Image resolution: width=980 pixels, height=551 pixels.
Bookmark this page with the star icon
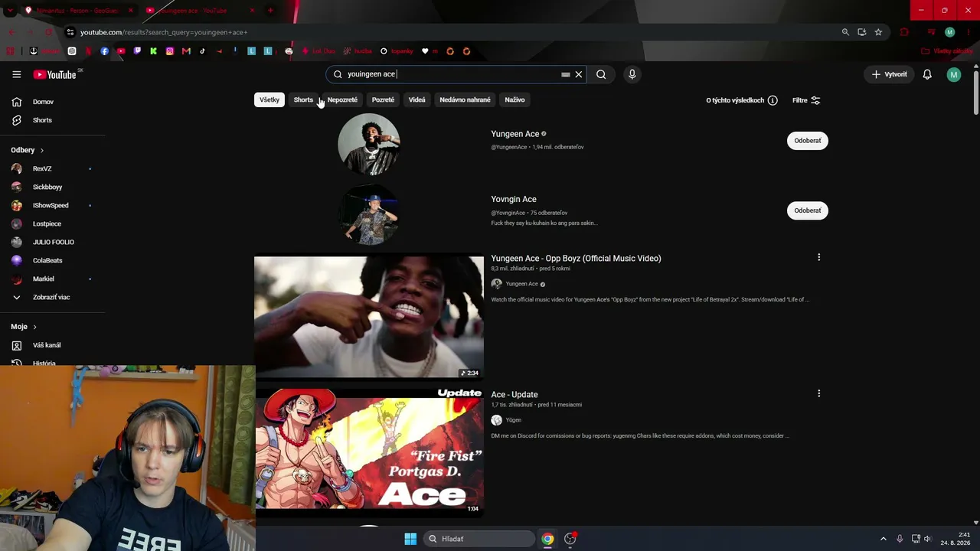coord(878,32)
